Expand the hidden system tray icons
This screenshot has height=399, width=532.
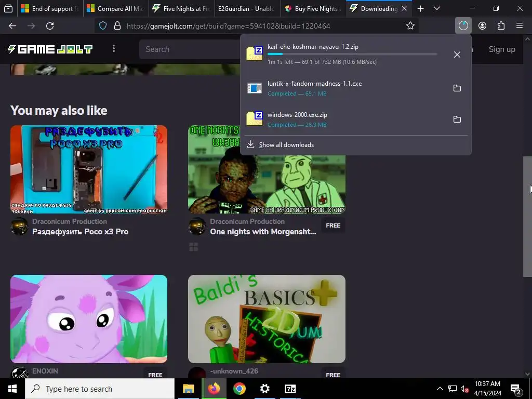pyautogui.click(x=440, y=389)
